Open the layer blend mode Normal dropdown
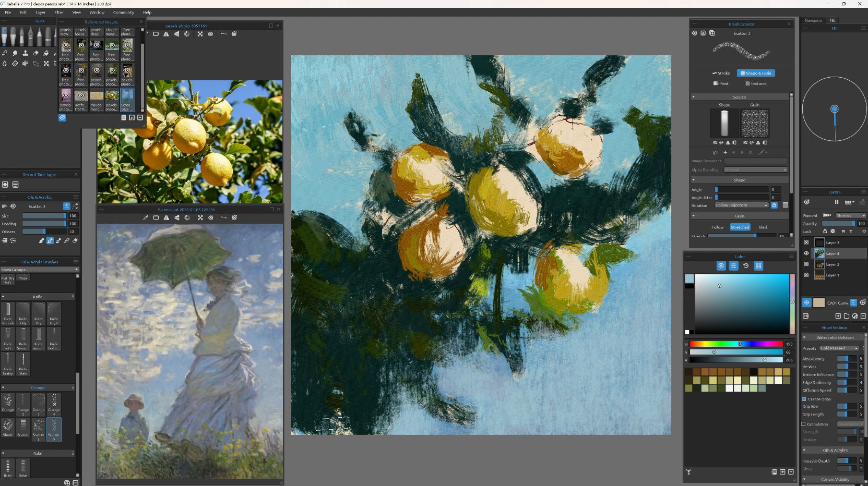 [x=851, y=215]
